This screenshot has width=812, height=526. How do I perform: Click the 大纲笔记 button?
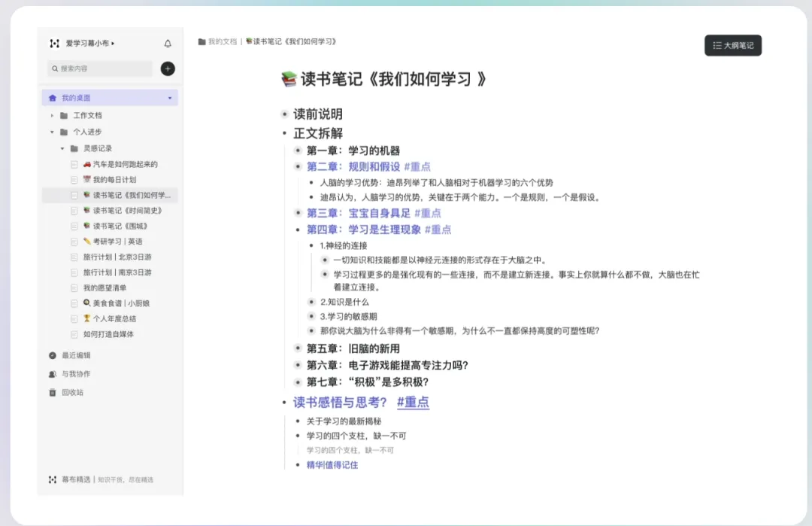[x=733, y=46]
